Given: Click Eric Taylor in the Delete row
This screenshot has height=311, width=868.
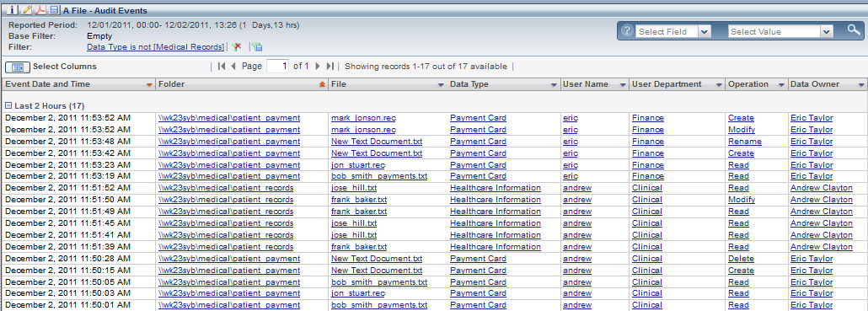Looking at the screenshot, I should [x=812, y=259].
